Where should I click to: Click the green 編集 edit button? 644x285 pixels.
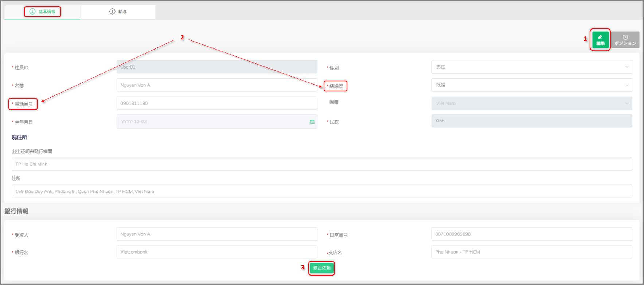click(600, 40)
